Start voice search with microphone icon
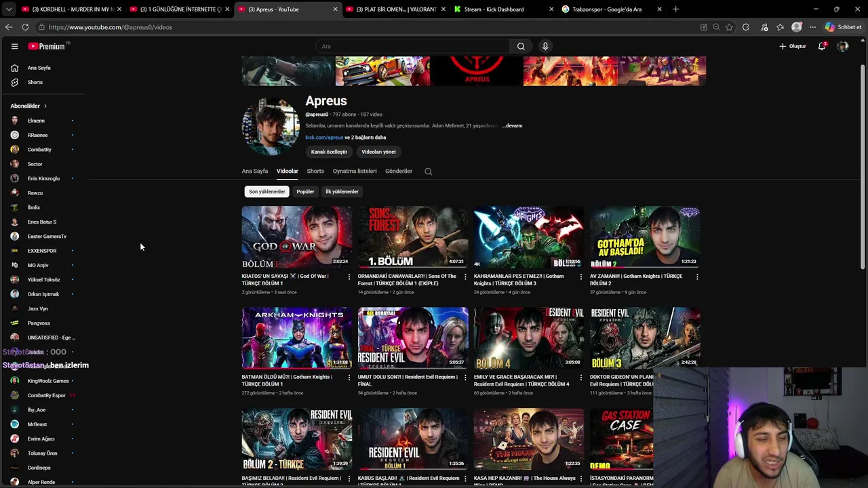 coord(545,46)
